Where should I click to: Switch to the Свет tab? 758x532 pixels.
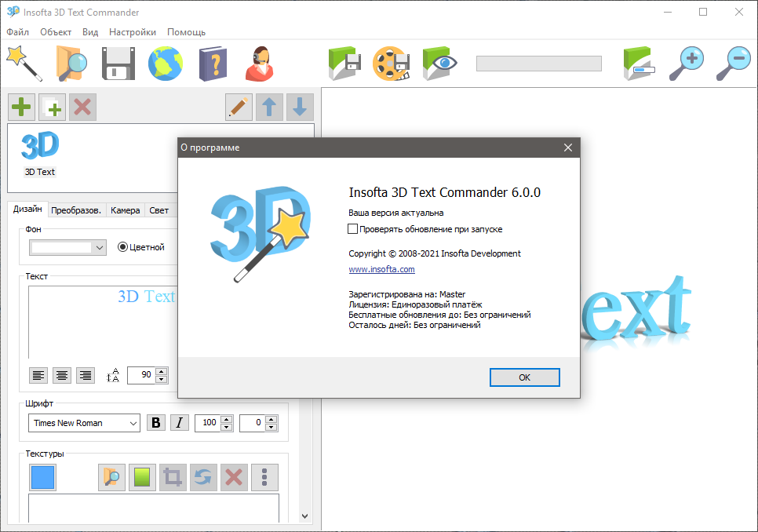(159, 210)
